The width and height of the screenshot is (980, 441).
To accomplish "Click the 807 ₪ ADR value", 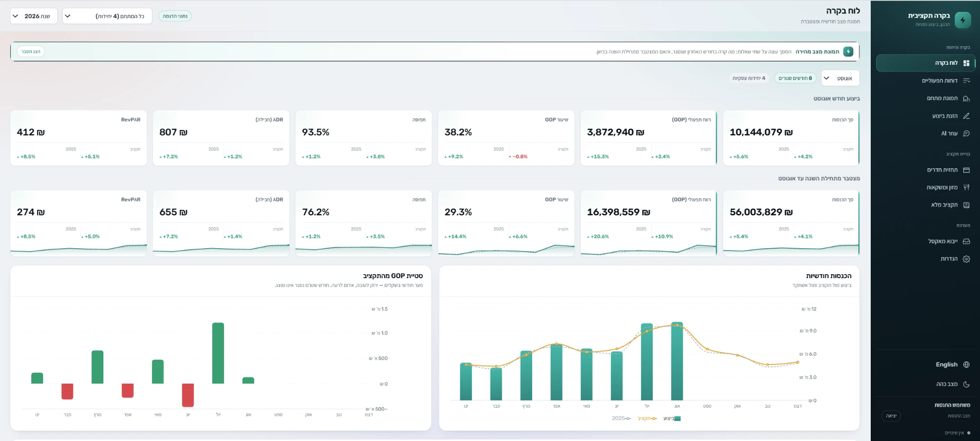I will click(x=173, y=132).
